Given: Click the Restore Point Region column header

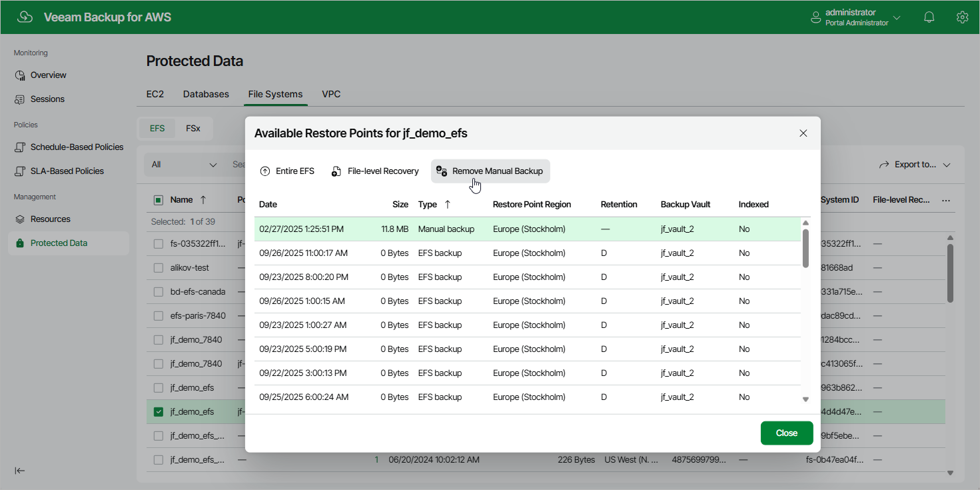Looking at the screenshot, I should [532, 205].
